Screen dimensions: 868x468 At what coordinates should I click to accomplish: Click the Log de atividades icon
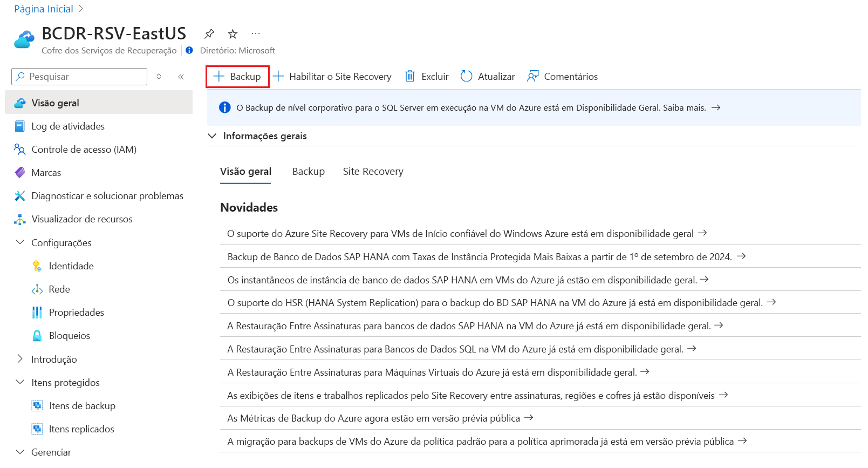click(20, 126)
